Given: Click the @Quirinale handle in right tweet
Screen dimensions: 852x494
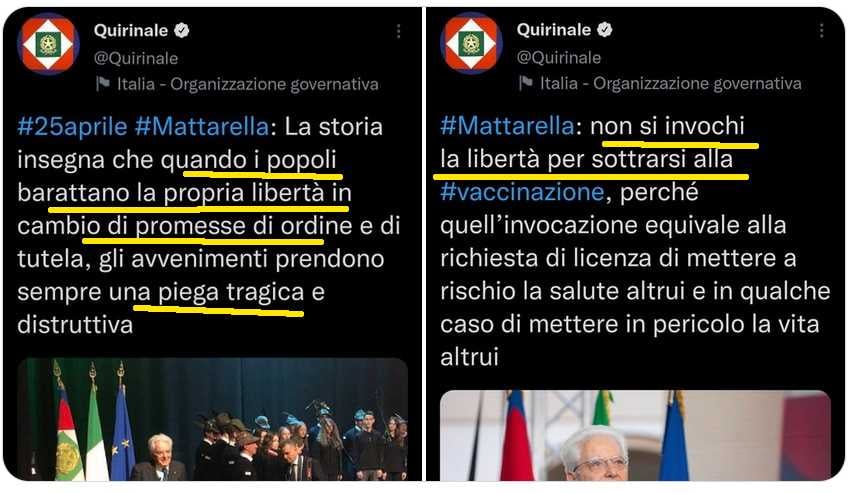Looking at the screenshot, I should [559, 57].
